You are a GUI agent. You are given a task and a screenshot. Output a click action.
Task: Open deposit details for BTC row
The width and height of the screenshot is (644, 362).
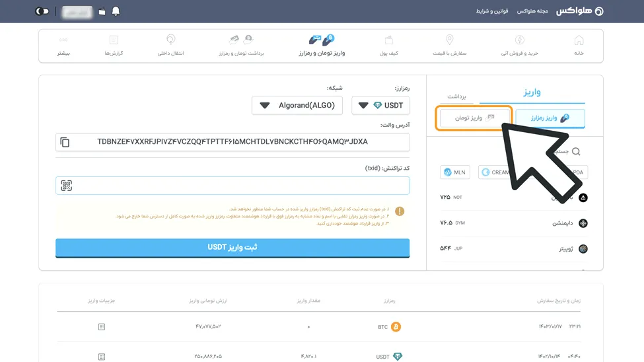click(102, 327)
